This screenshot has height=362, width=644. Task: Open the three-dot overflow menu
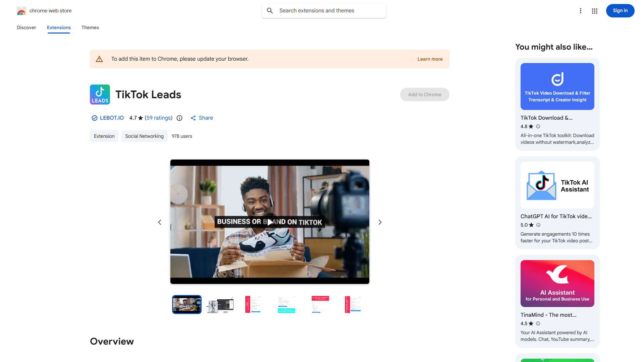(581, 10)
